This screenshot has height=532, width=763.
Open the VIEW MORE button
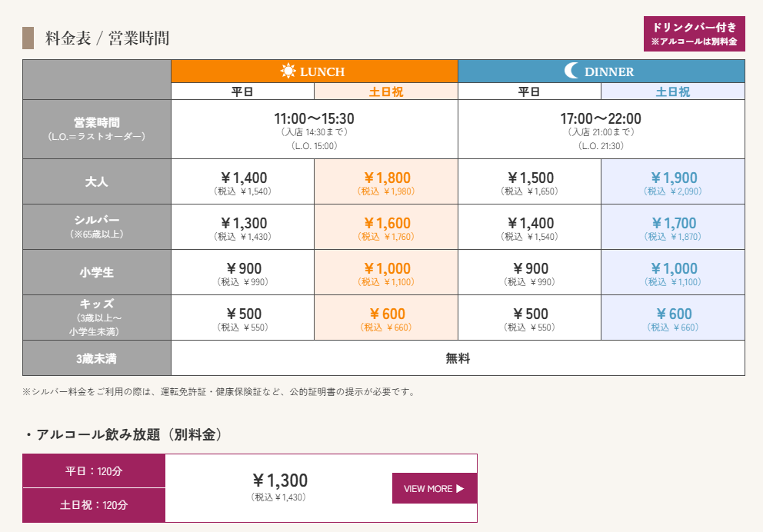pos(435,488)
